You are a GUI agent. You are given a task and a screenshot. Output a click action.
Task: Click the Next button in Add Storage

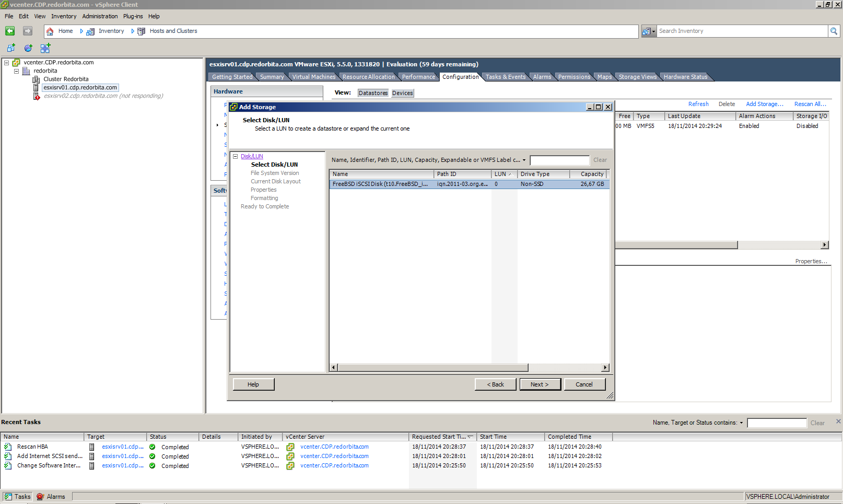(540, 384)
